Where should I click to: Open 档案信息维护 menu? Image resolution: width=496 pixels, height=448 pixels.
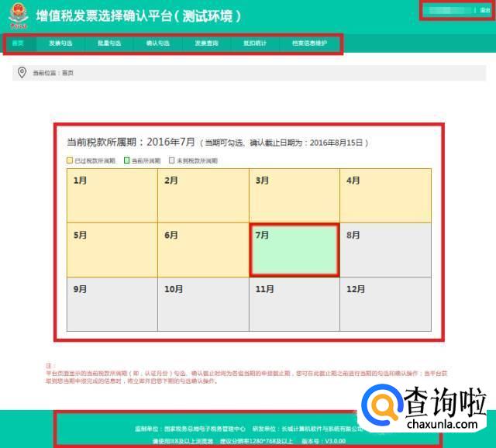tap(310, 43)
